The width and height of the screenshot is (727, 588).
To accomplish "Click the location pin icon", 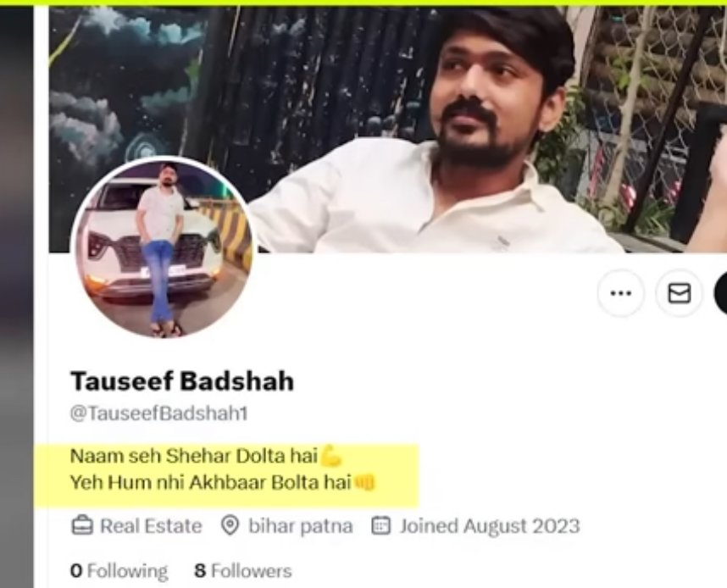I will pyautogui.click(x=230, y=526).
